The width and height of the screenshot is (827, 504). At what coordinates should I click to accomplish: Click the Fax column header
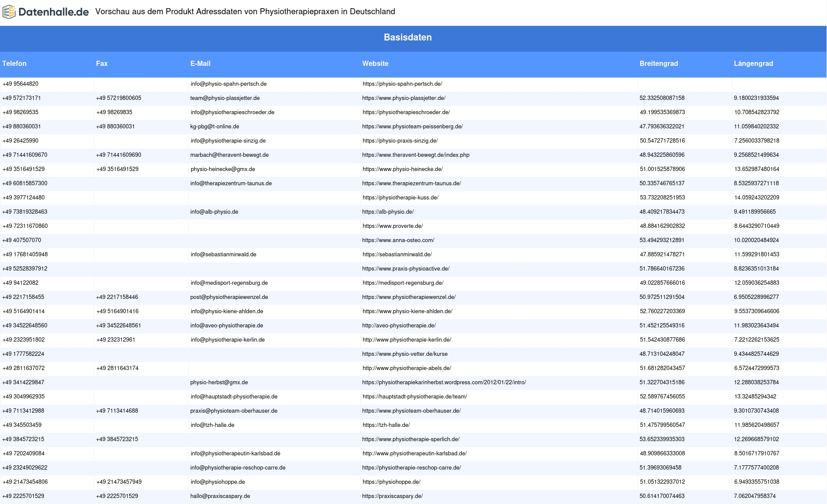pos(102,63)
